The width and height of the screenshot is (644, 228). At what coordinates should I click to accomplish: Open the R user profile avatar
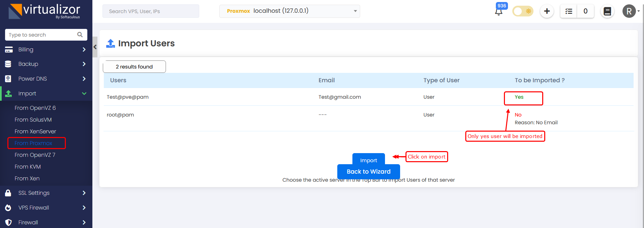[629, 11]
